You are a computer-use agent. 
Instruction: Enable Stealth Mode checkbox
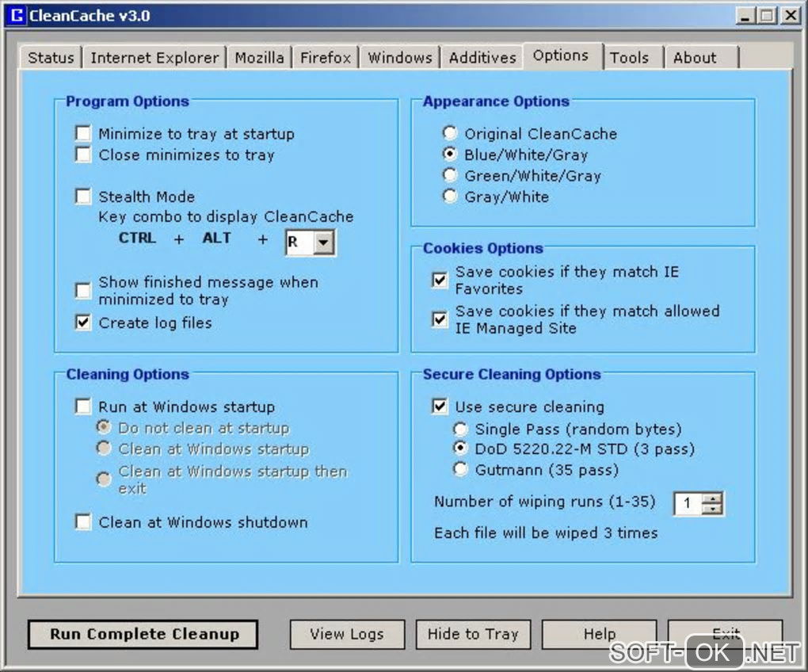(x=83, y=197)
